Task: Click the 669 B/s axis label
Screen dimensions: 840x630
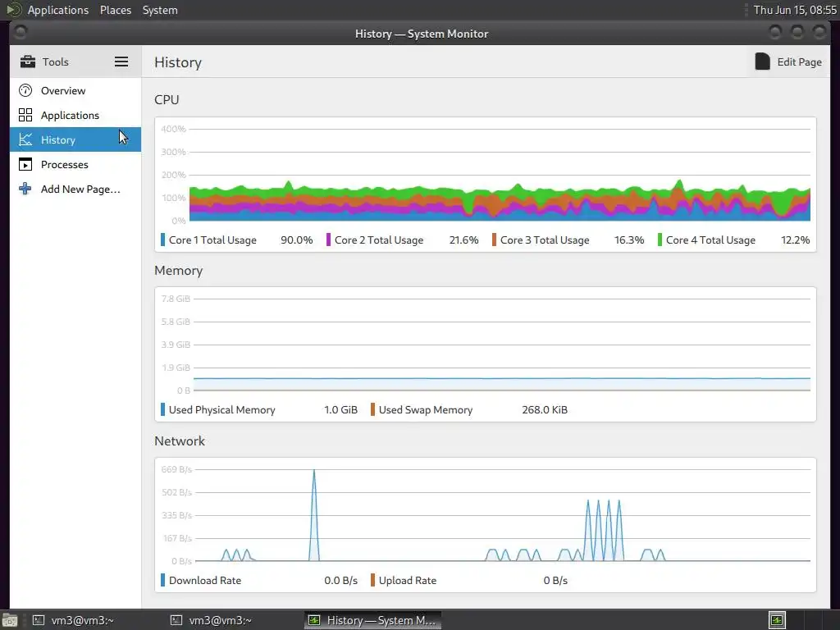Action: (176, 469)
